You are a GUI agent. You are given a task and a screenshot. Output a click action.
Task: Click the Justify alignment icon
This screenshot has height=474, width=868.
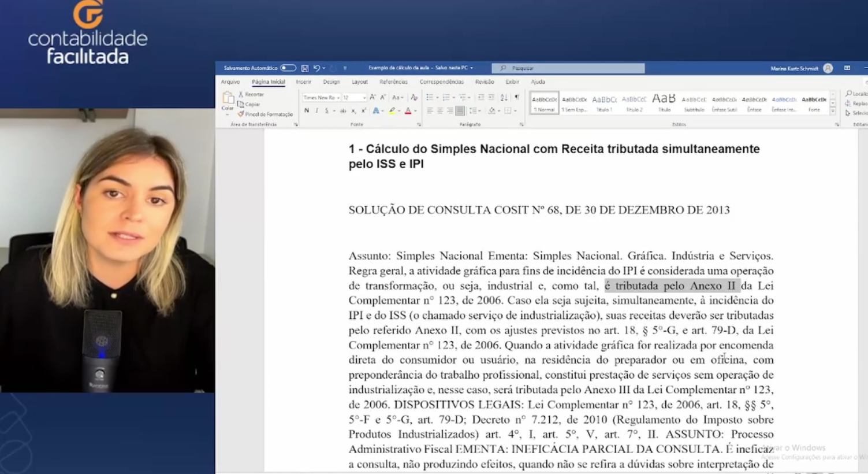click(x=460, y=110)
